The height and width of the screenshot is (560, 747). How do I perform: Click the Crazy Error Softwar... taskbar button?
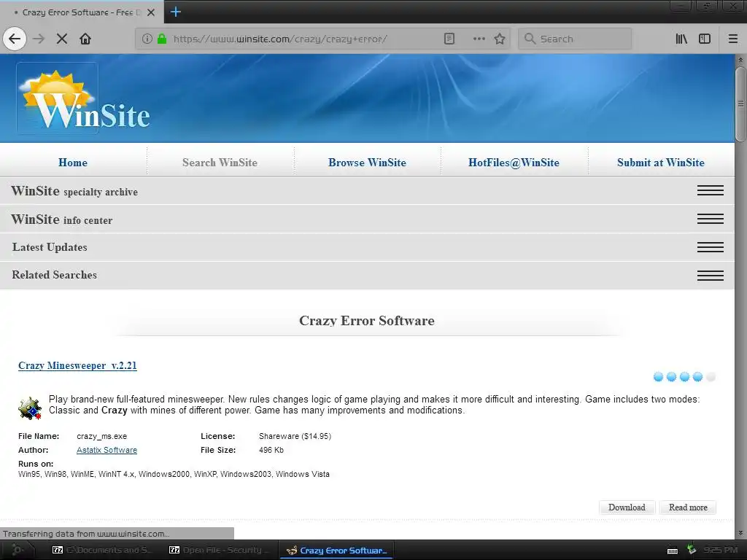pyautogui.click(x=336, y=550)
